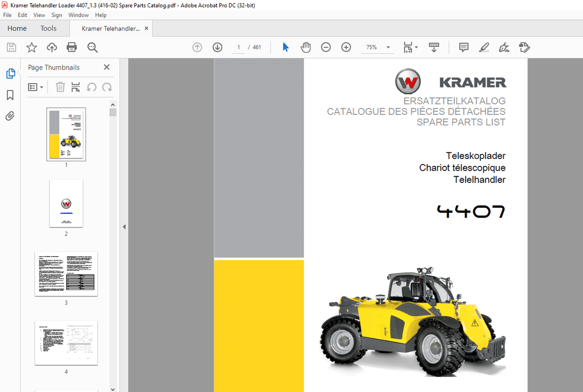Viewport: 583px width, 392px height.
Task: Open the 75% zoom level dropdown
Action: (x=377, y=47)
